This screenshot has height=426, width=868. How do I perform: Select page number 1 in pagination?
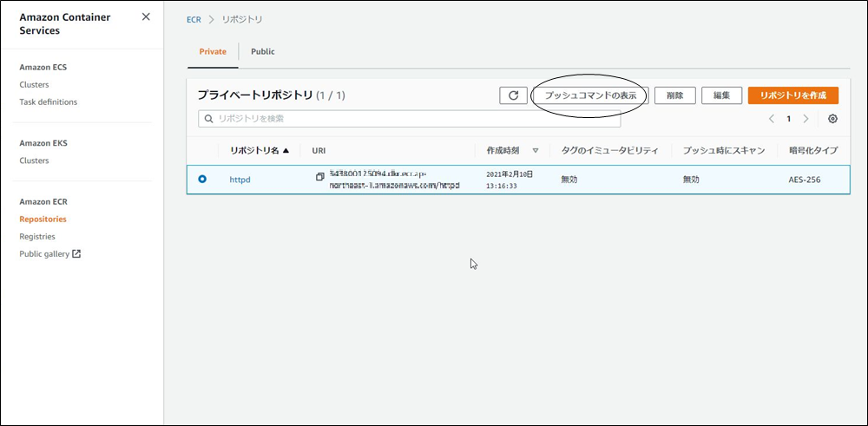point(789,118)
